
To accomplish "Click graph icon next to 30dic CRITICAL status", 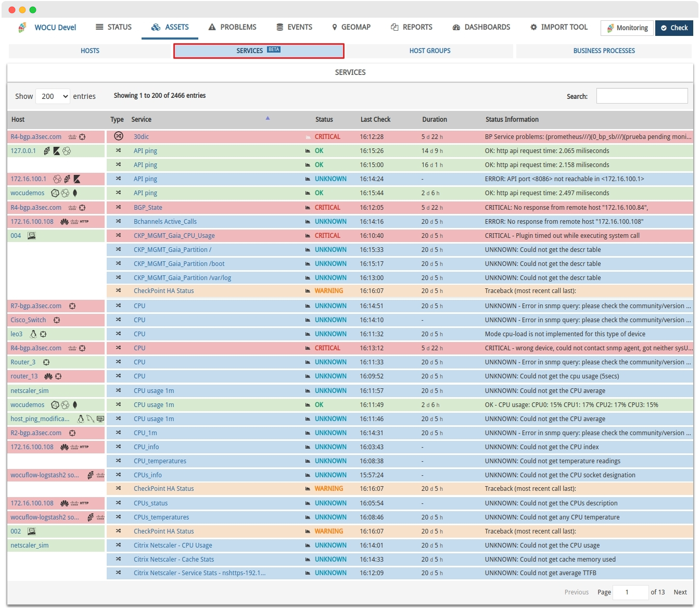I will point(308,137).
